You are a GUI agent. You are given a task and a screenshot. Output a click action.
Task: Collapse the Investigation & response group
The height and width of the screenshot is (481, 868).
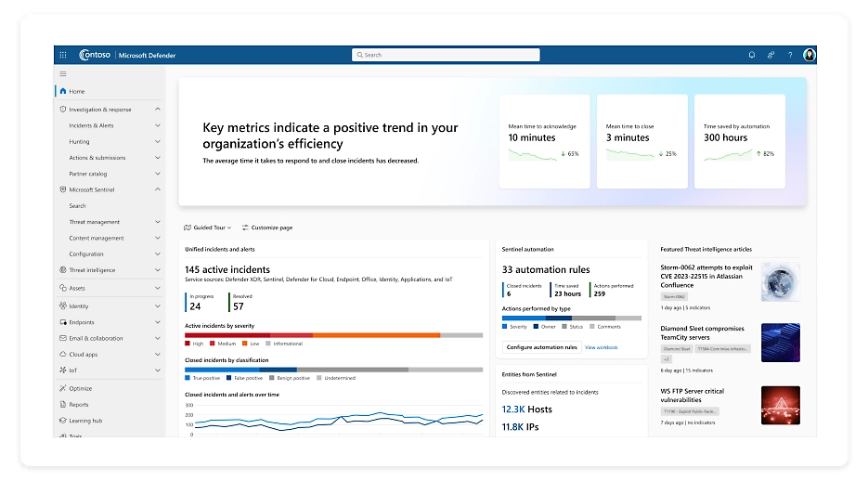[x=157, y=110]
